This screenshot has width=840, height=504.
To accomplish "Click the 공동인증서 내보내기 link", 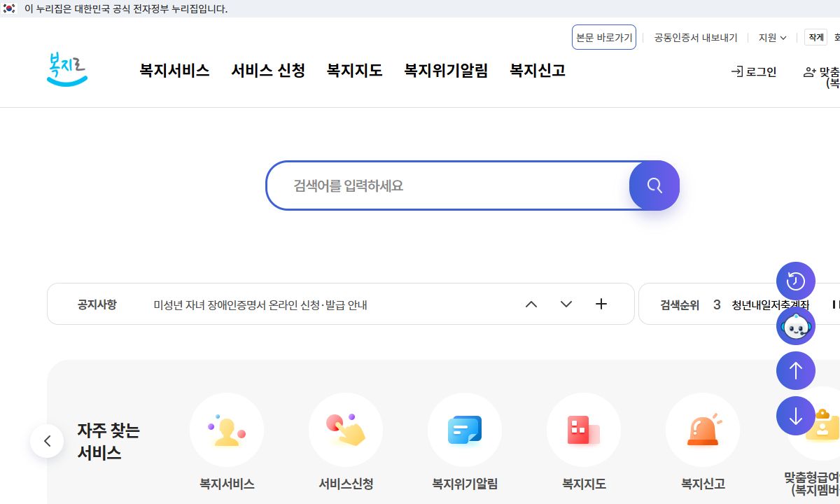I will pyautogui.click(x=696, y=38).
